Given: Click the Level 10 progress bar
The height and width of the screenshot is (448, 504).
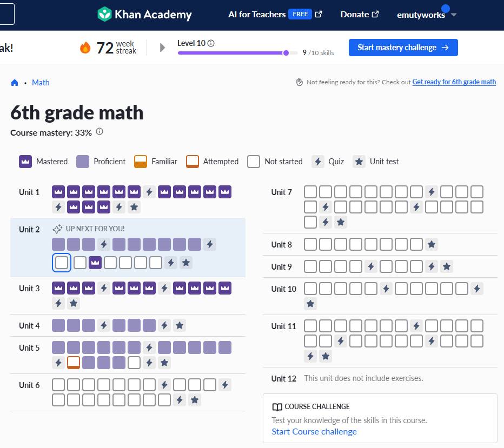Looking at the screenshot, I should click(x=238, y=53).
